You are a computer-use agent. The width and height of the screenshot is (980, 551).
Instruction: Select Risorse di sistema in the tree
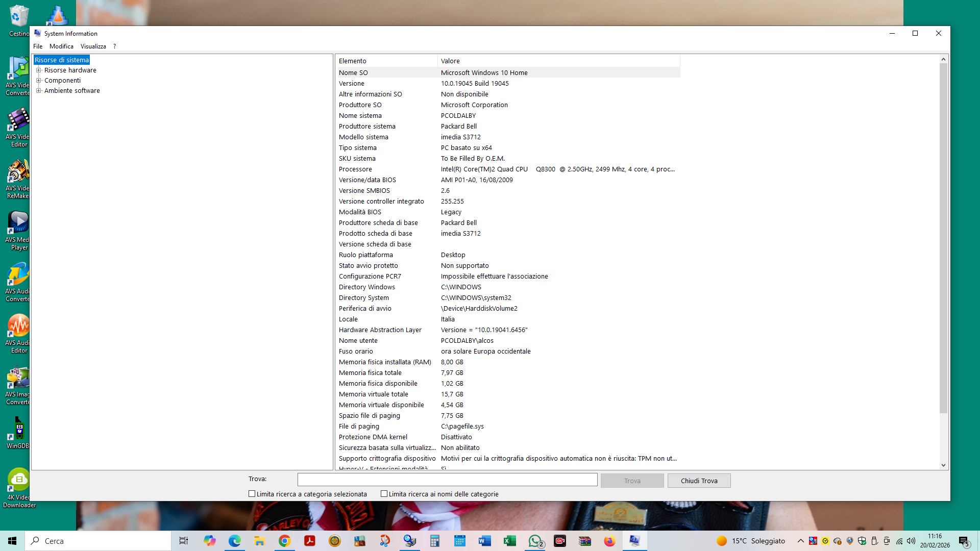(x=62, y=60)
